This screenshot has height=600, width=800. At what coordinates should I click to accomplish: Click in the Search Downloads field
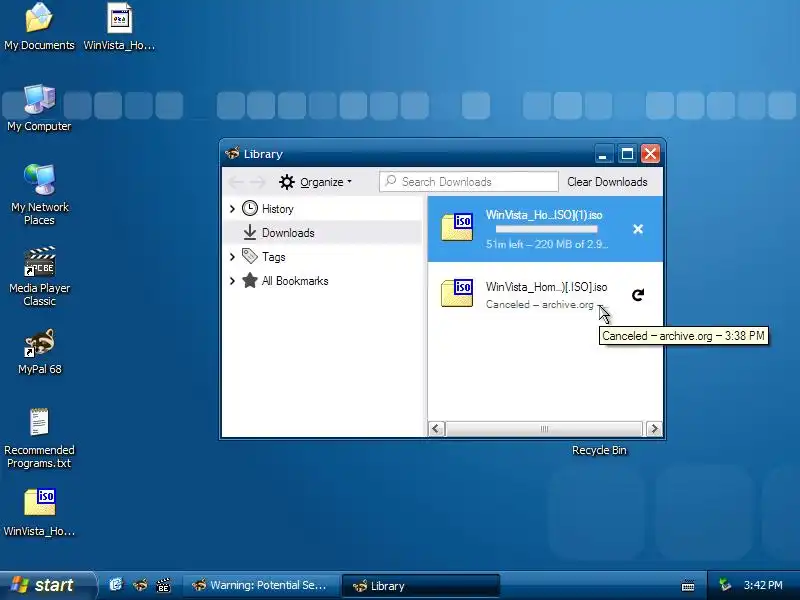click(x=468, y=182)
